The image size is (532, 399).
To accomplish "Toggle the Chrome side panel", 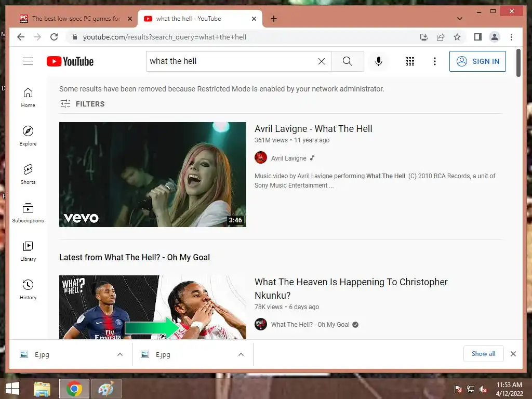I will coord(478,37).
